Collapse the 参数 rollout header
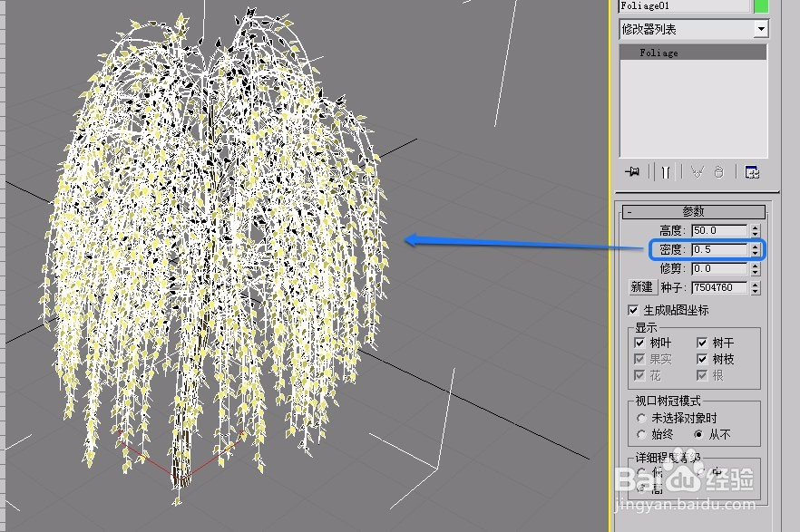This screenshot has width=800, height=532. (693, 211)
